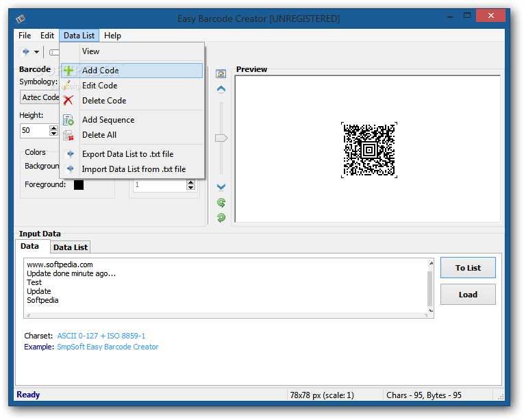The width and height of the screenshot is (524, 420).
Task: Switch to the Data List tab
Action: pyautogui.click(x=71, y=247)
